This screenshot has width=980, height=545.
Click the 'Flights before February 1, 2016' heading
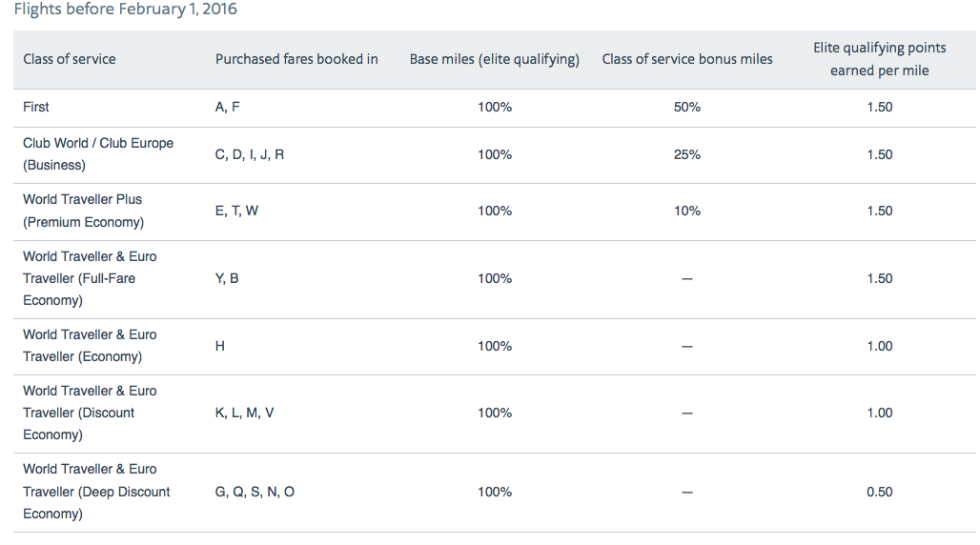pyautogui.click(x=125, y=10)
